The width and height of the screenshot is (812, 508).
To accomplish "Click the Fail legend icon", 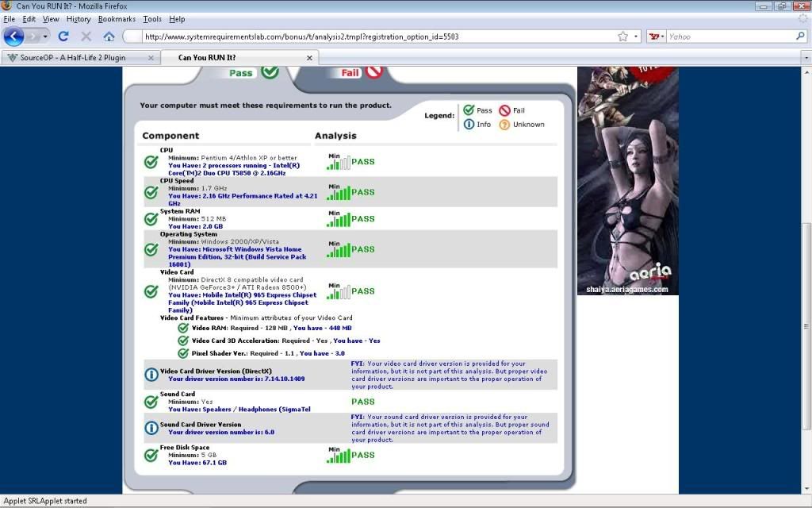I will (x=505, y=110).
